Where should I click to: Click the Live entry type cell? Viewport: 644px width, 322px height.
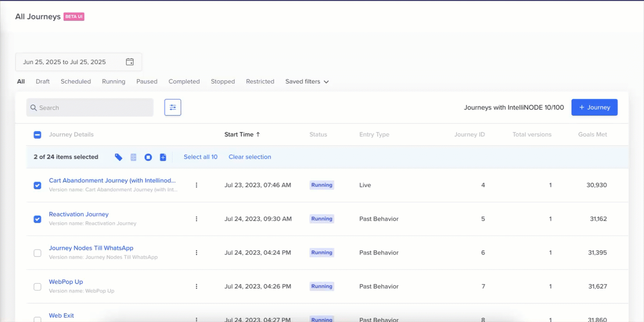point(365,185)
